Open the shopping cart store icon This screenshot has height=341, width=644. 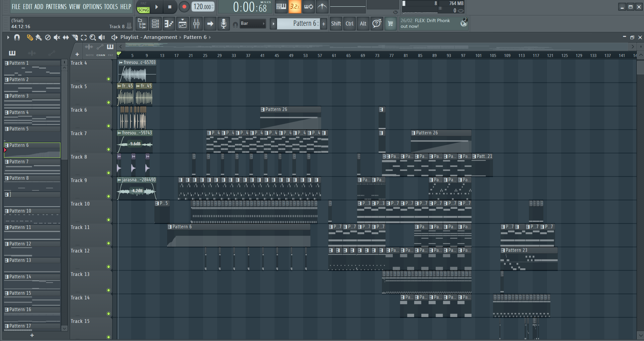tap(390, 24)
